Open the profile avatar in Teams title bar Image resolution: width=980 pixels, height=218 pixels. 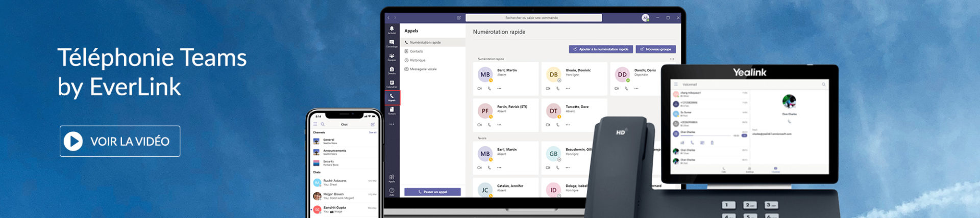click(645, 18)
